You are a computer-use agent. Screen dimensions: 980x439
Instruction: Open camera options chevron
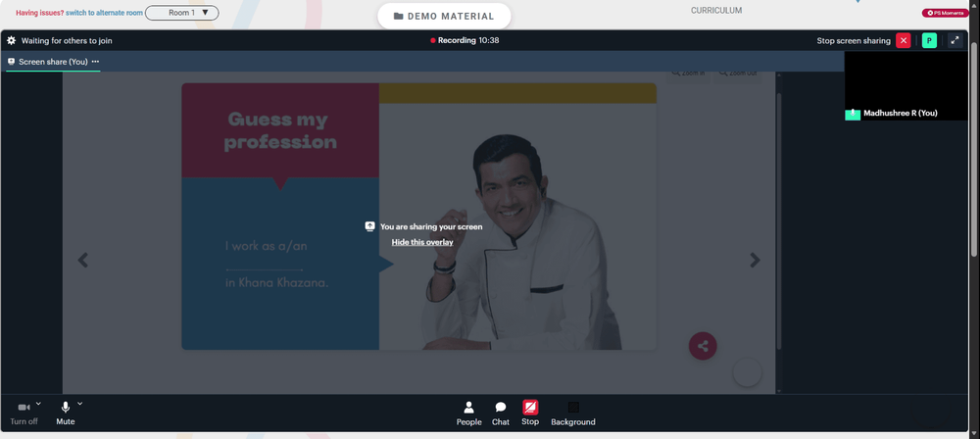(39, 404)
